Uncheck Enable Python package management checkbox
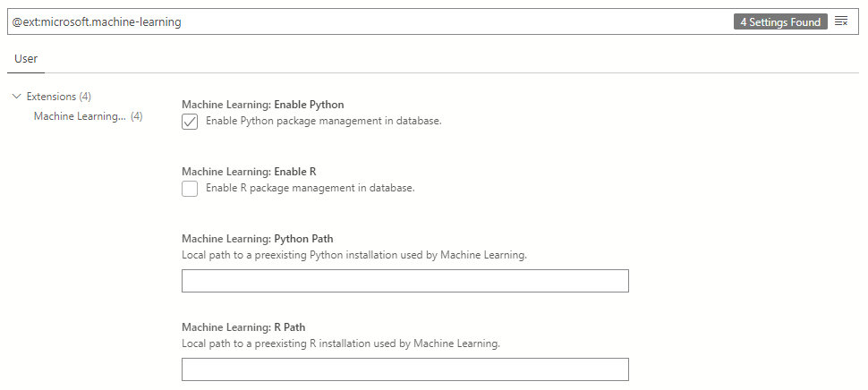The image size is (868, 390). 190,122
